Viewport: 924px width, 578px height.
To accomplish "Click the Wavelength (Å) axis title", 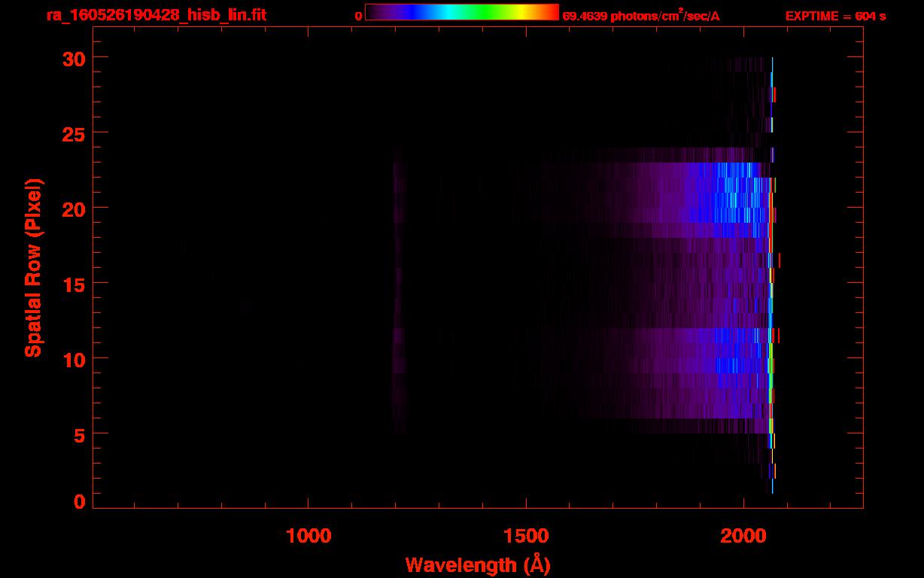I will [478, 565].
